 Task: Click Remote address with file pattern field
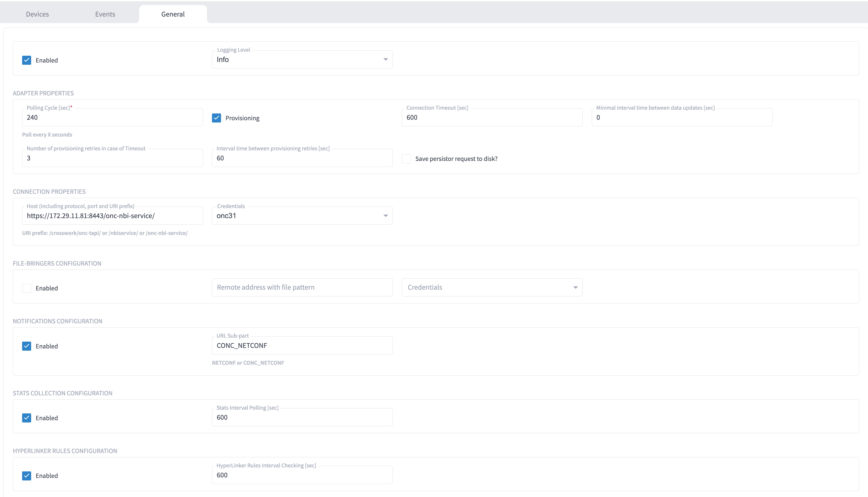(x=302, y=287)
